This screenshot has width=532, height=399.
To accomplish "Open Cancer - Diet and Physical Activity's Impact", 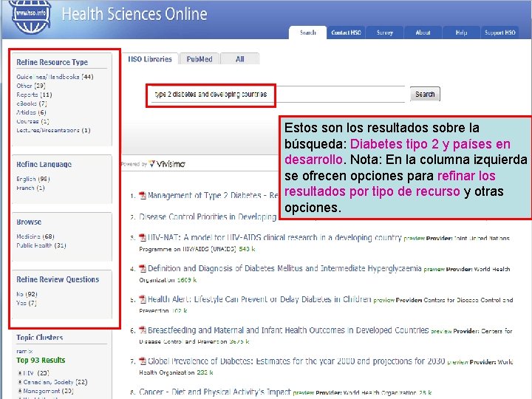I will click(x=215, y=392).
